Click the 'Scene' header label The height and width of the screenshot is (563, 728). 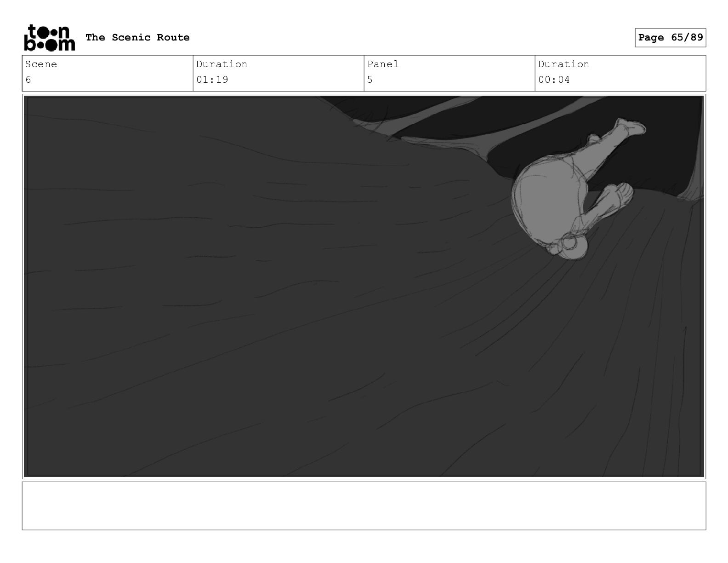pyautogui.click(x=41, y=64)
